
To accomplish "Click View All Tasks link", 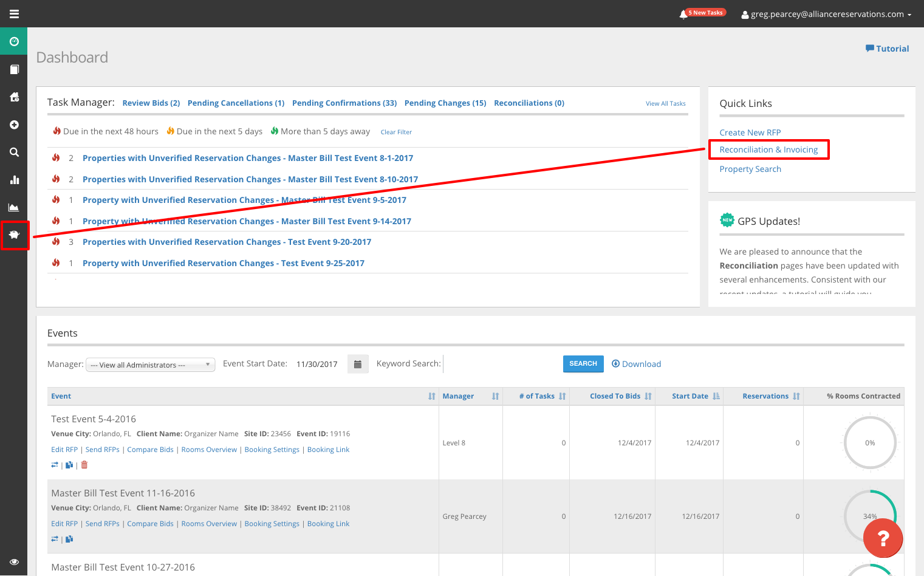I will pos(666,104).
